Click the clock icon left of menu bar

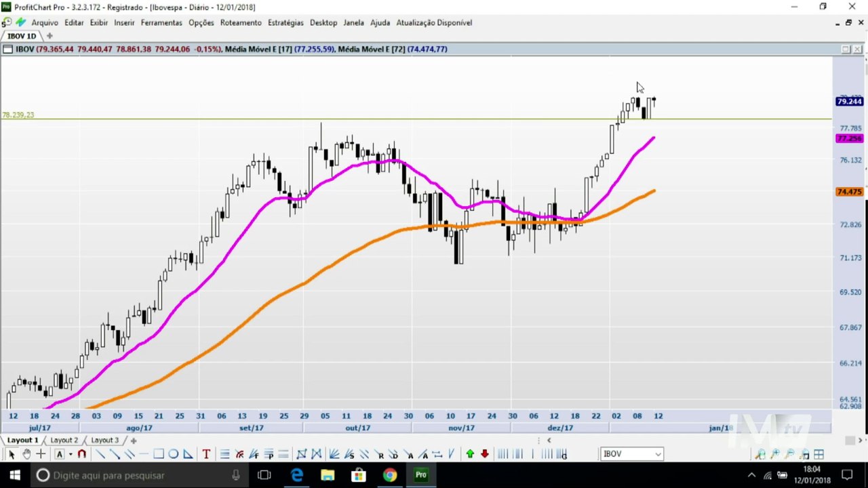click(x=7, y=22)
